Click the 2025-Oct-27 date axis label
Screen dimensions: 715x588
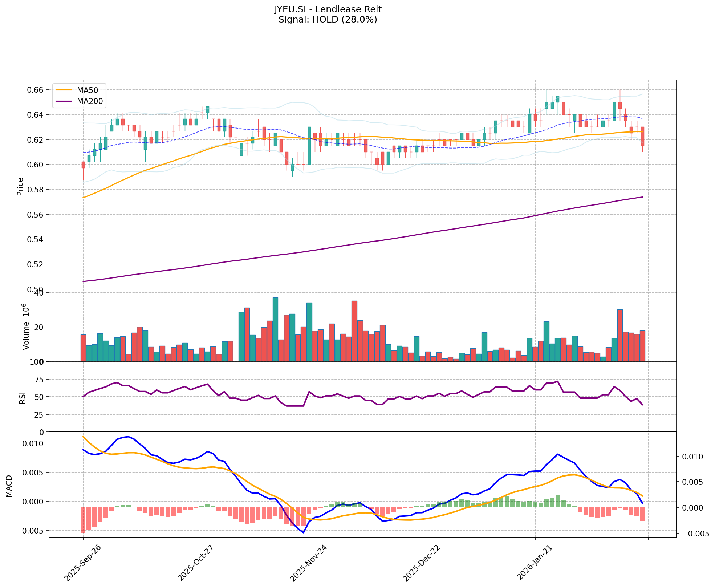pyautogui.click(x=195, y=563)
